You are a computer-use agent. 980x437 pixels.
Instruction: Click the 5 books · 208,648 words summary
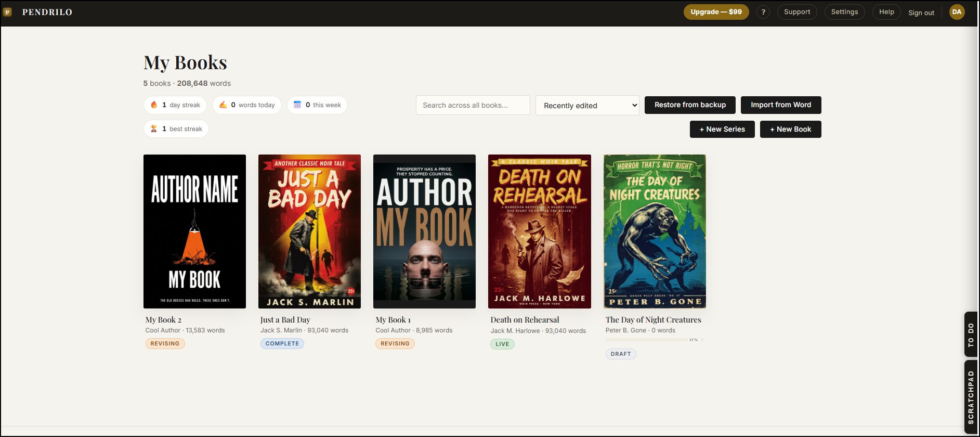(x=187, y=83)
